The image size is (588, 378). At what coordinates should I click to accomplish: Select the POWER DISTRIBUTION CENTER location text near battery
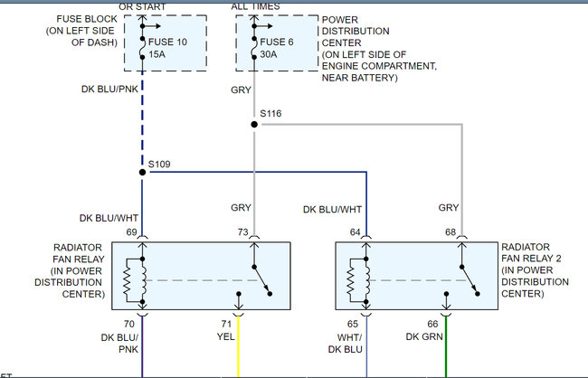(x=379, y=49)
